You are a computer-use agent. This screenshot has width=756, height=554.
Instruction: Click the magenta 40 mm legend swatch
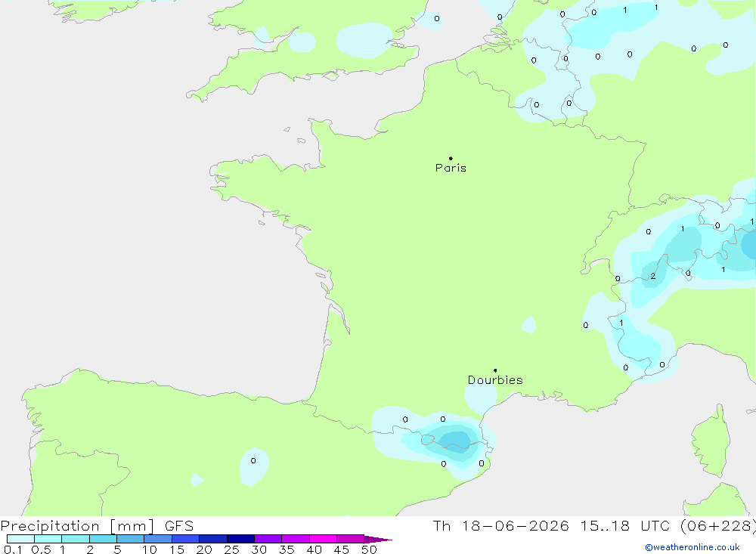tap(323, 539)
